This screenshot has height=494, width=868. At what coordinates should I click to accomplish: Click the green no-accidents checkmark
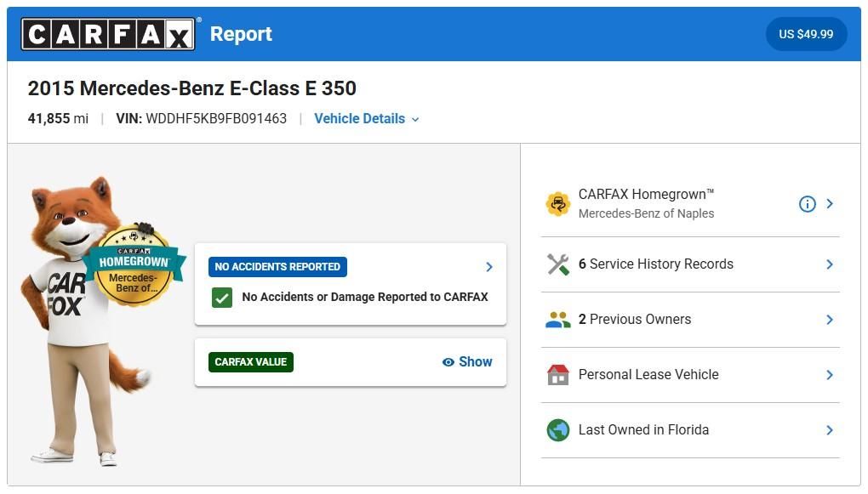pos(221,298)
